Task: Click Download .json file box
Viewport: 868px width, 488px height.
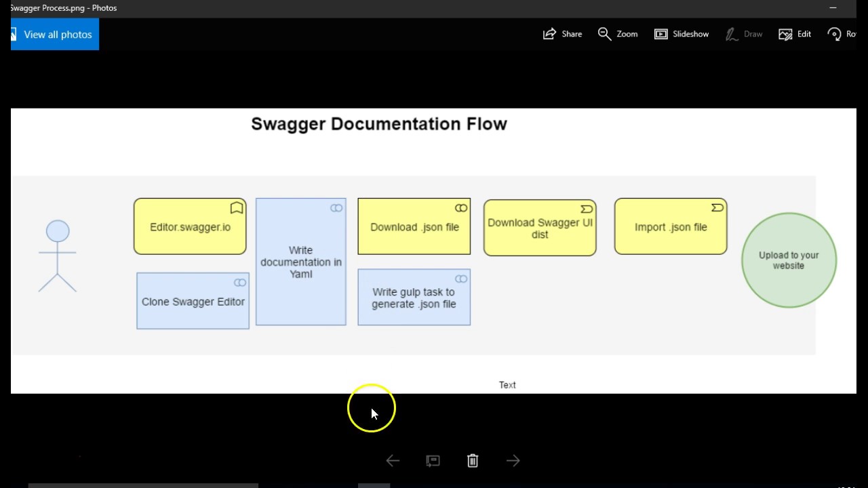Action: point(414,226)
